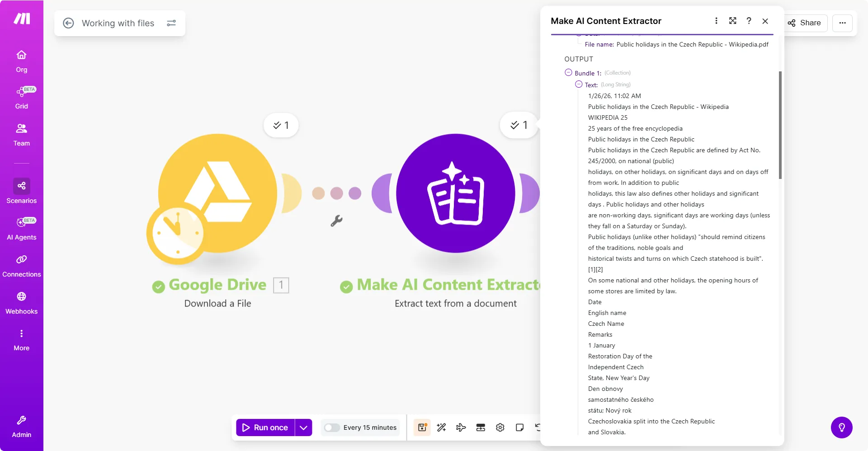Open the top-right more options menu
The height and width of the screenshot is (451, 868).
843,23
